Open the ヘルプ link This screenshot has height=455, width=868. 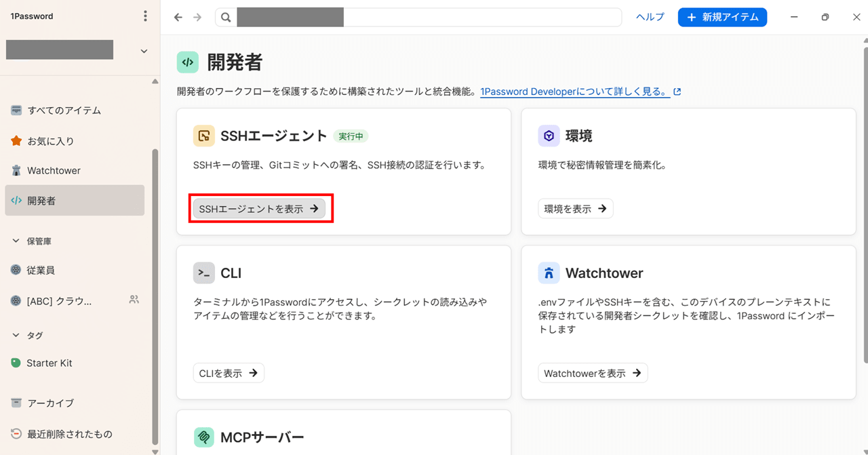point(650,17)
